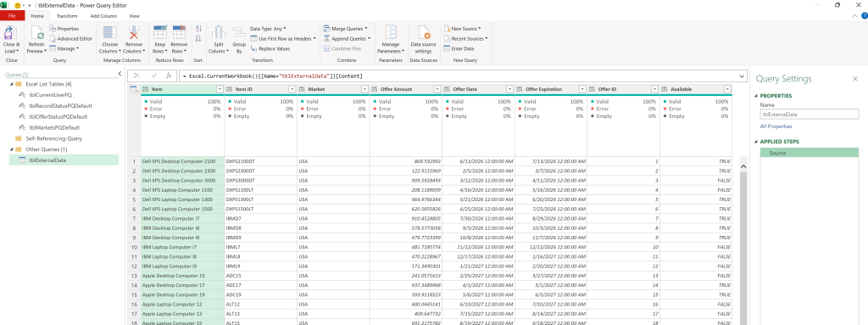Sort ascending using the A-Z icon

pyautogui.click(x=198, y=28)
